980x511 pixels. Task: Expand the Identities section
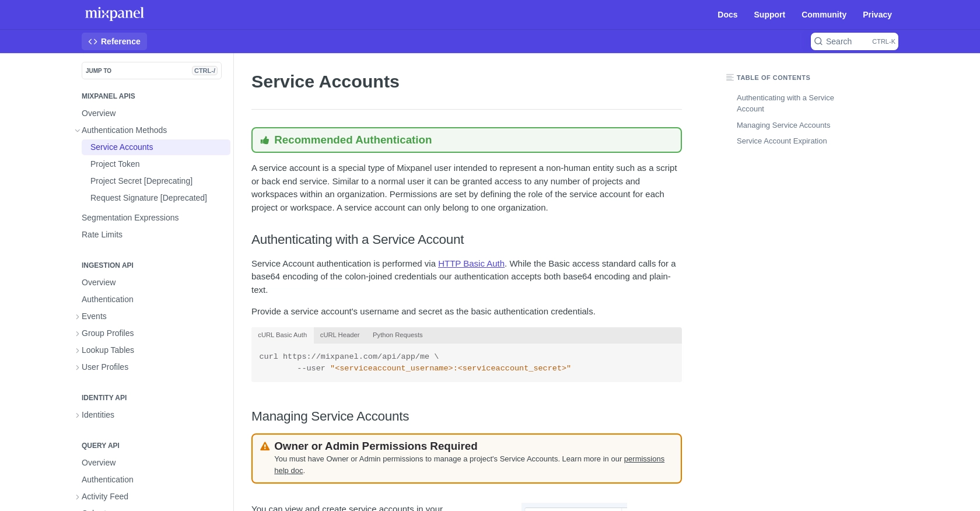pos(78,415)
